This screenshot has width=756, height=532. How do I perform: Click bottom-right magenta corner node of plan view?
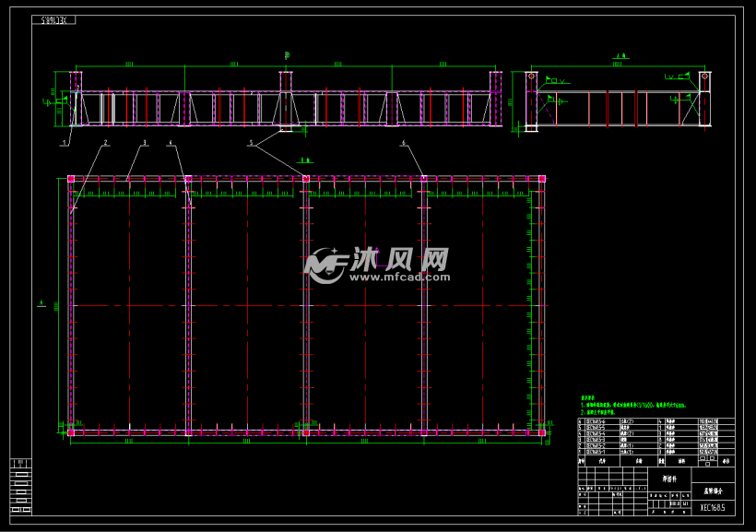[542, 432]
